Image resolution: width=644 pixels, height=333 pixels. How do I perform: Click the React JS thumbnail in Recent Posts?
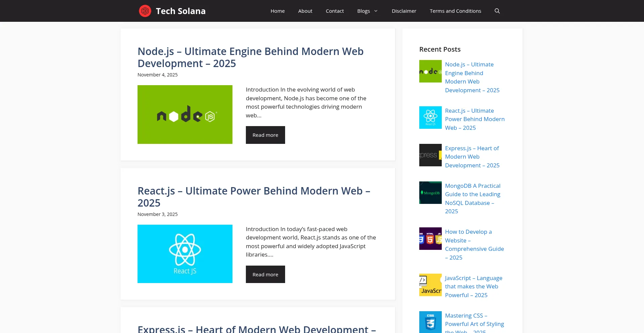430,118
